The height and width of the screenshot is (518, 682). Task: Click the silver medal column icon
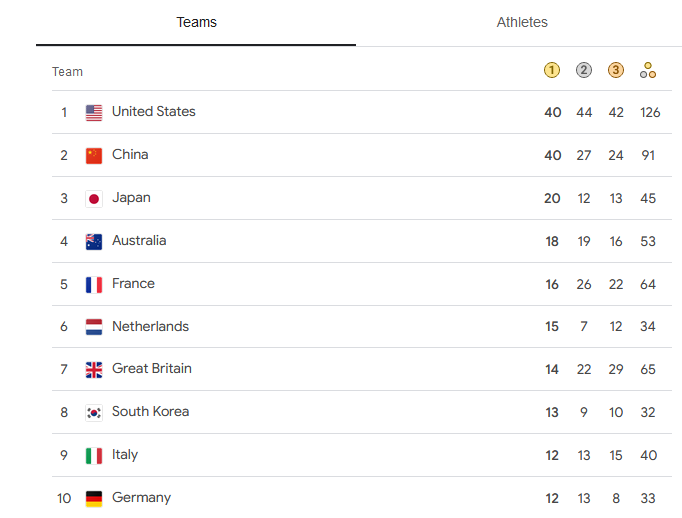coord(584,70)
